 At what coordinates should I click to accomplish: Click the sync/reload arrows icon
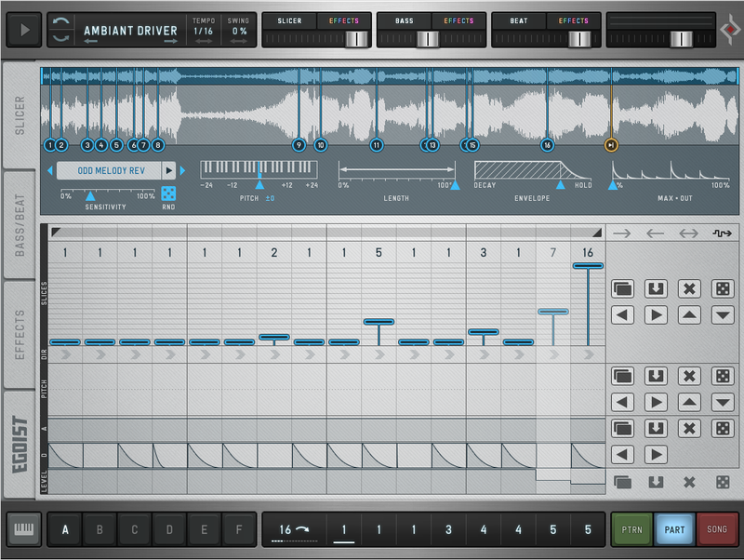[x=60, y=30]
